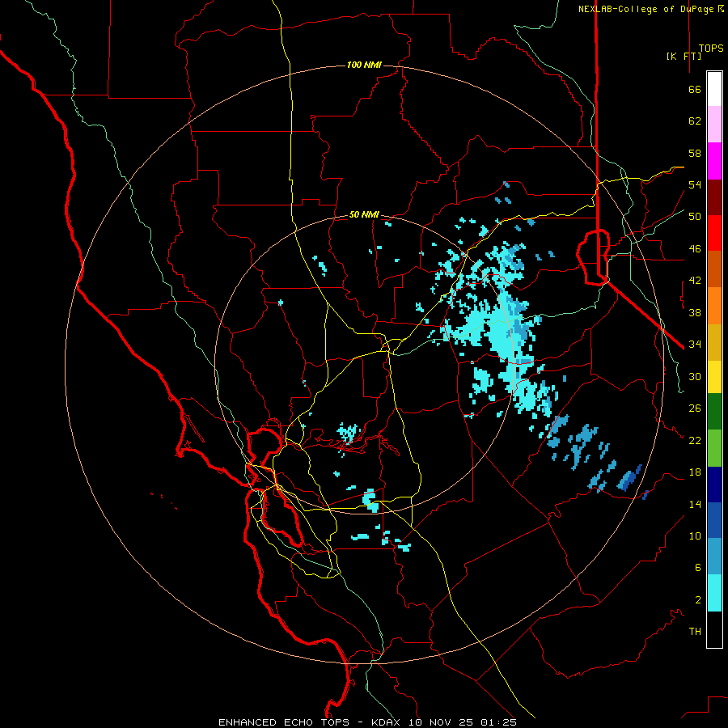Click the light pink 62 kft legend swatch
728x728 pixels.
714,125
